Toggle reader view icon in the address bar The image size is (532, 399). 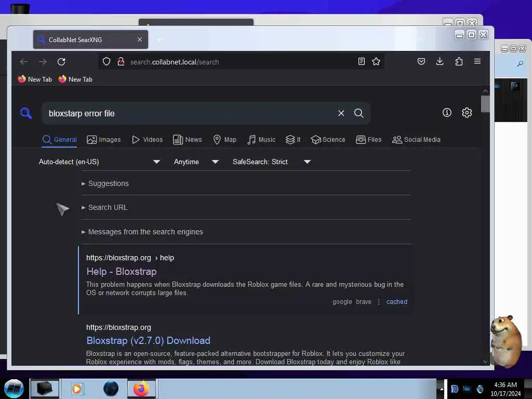362,61
